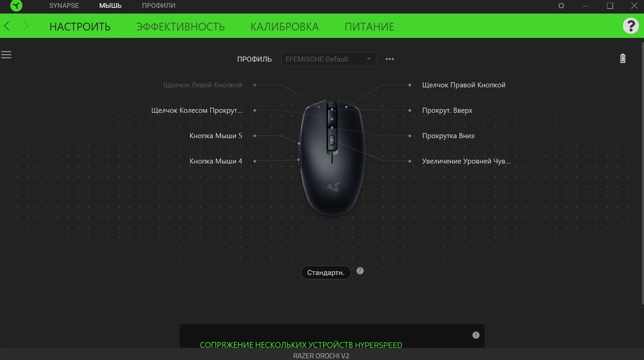The image size is (644, 360).
Task: Open the three-dots profile options
Action: (x=389, y=59)
